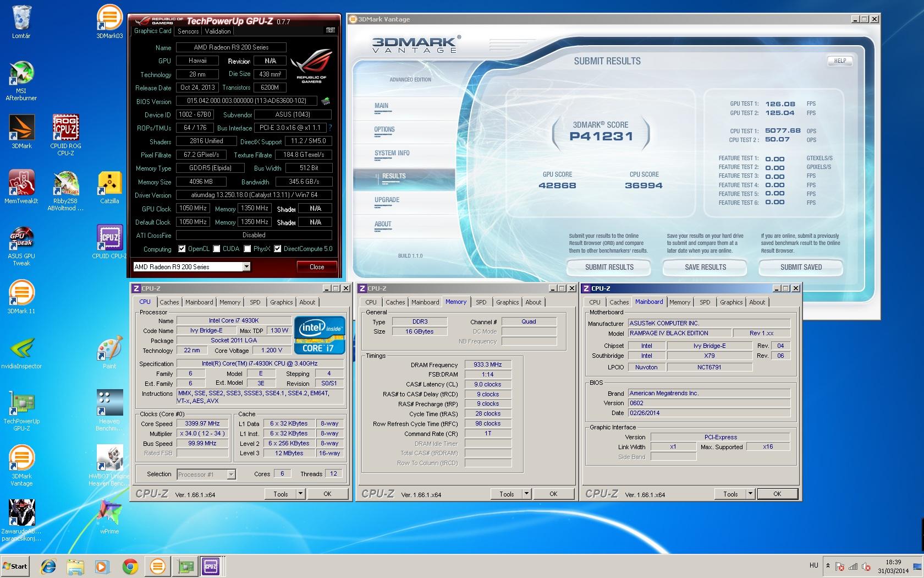Image resolution: width=924 pixels, height=578 pixels.
Task: Click the Bus Interface question mark in GPU-Z
Action: point(330,128)
